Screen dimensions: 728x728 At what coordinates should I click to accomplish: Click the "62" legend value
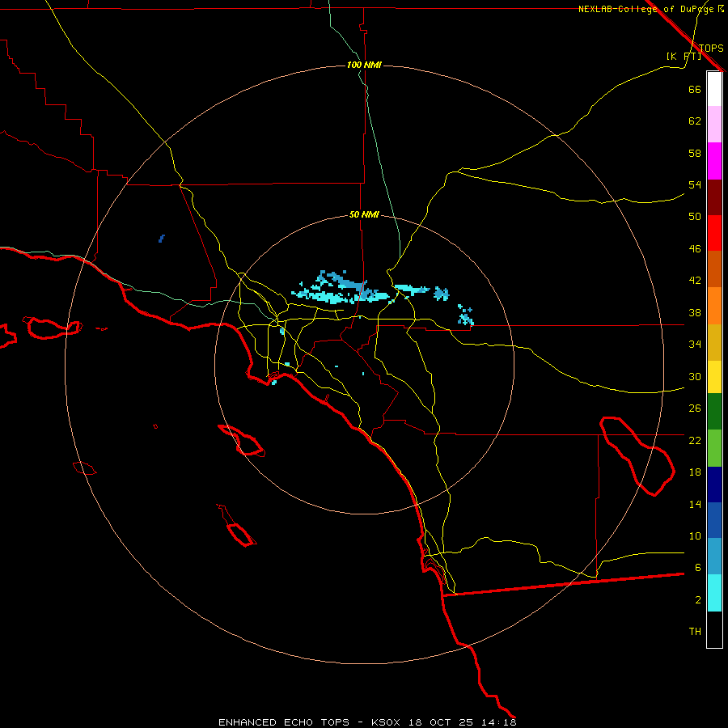pyautogui.click(x=695, y=121)
